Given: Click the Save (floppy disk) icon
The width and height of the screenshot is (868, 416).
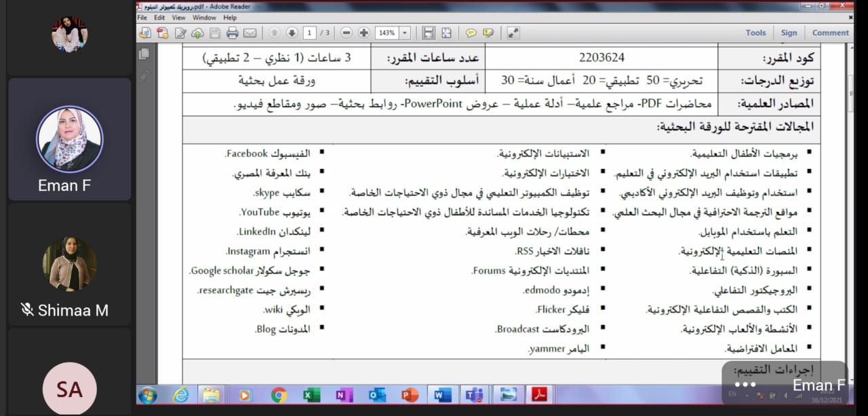Looking at the screenshot, I should [x=215, y=33].
